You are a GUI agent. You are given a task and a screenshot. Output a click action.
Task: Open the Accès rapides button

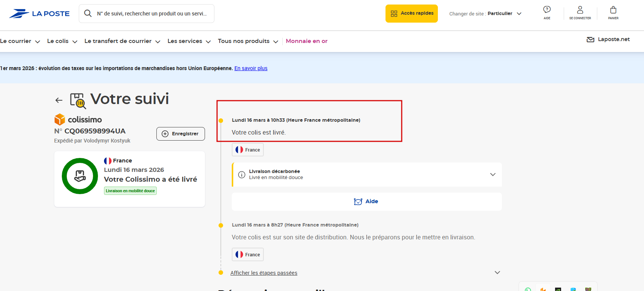tap(411, 14)
